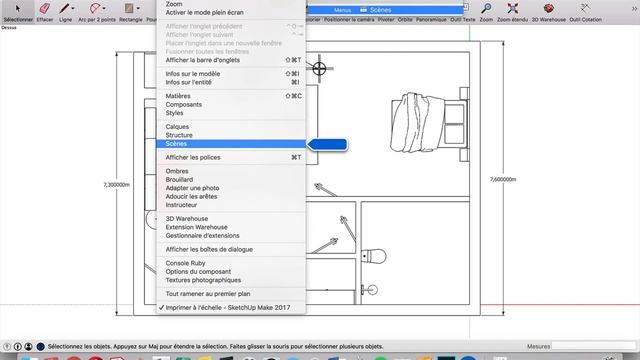Choose Adoucir les arêtes
Screen dimensions: 640x360
coord(231,196)
